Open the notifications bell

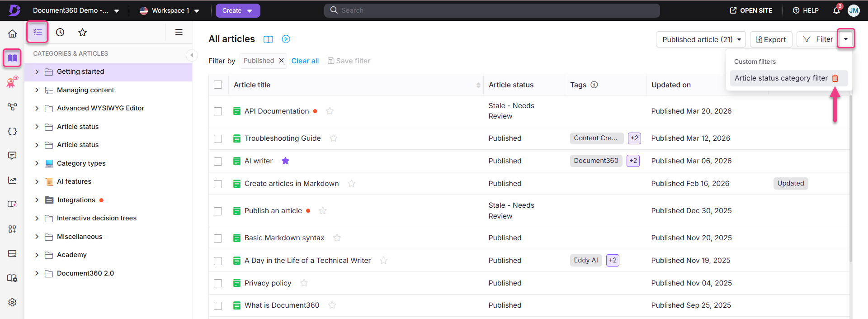pos(836,10)
